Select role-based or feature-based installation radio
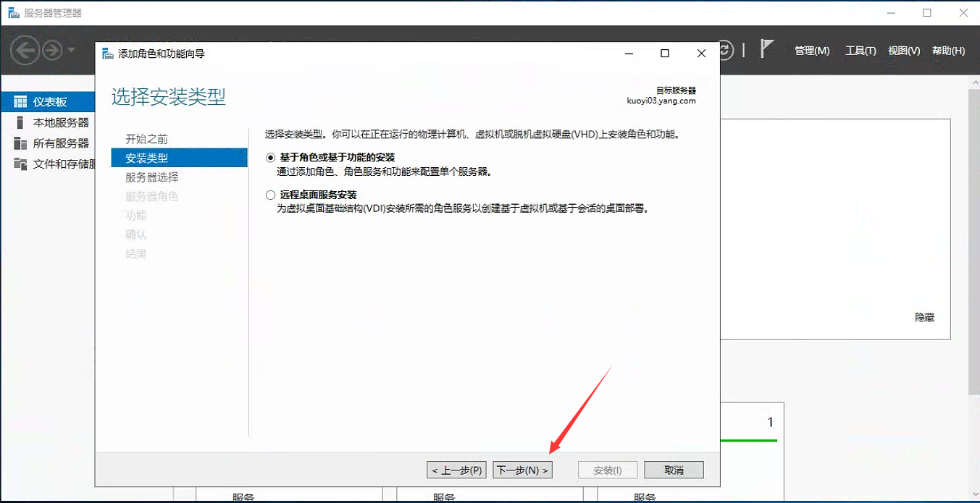This screenshot has height=503, width=980. [271, 157]
